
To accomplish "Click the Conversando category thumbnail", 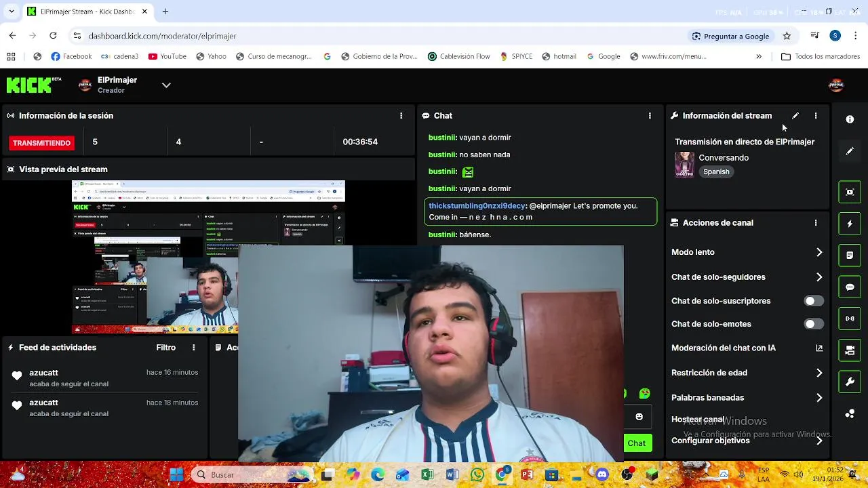I will coord(684,165).
